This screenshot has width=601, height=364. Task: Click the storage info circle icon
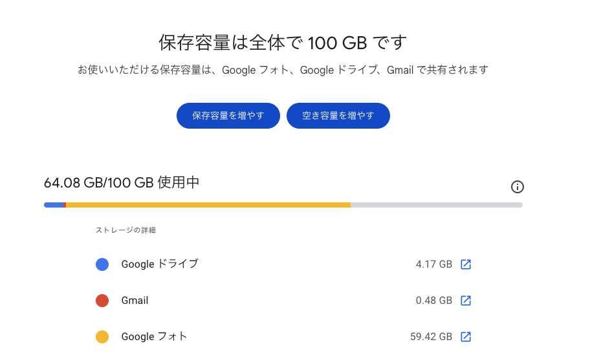point(518,187)
